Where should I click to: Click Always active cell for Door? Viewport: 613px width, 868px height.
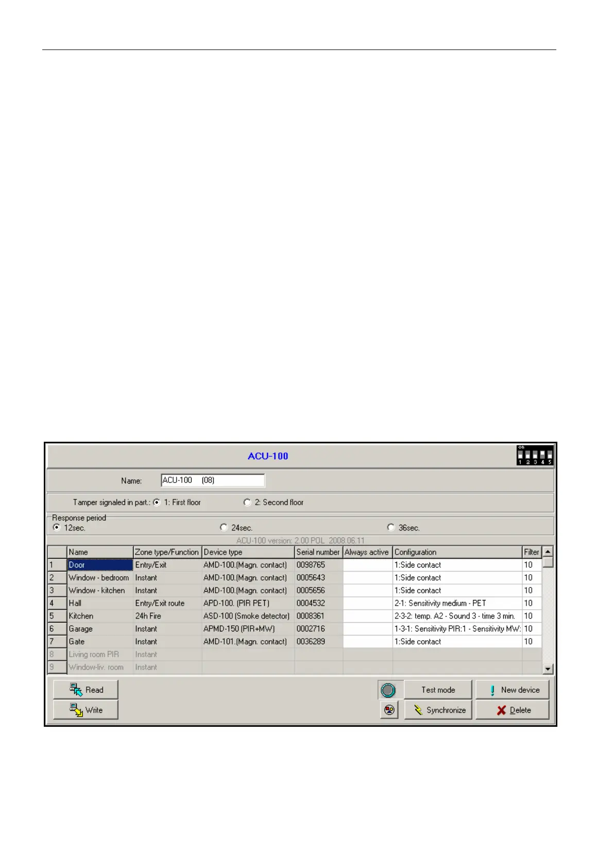click(x=368, y=565)
